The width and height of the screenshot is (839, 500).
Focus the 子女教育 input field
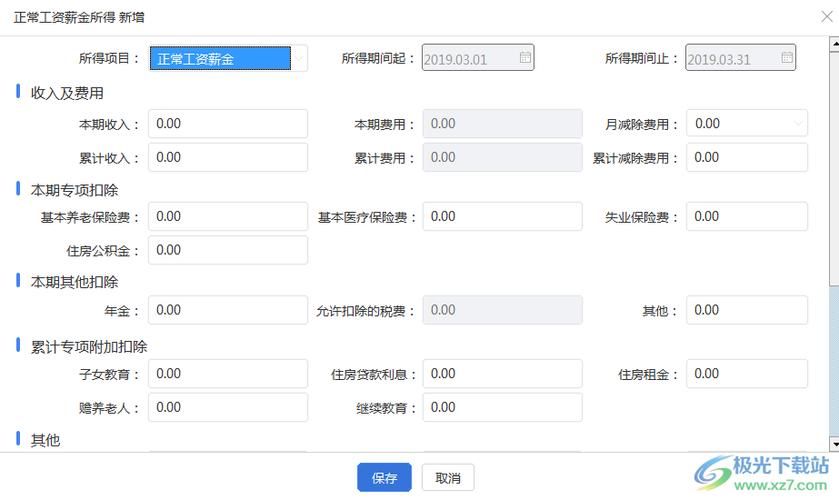click(228, 374)
